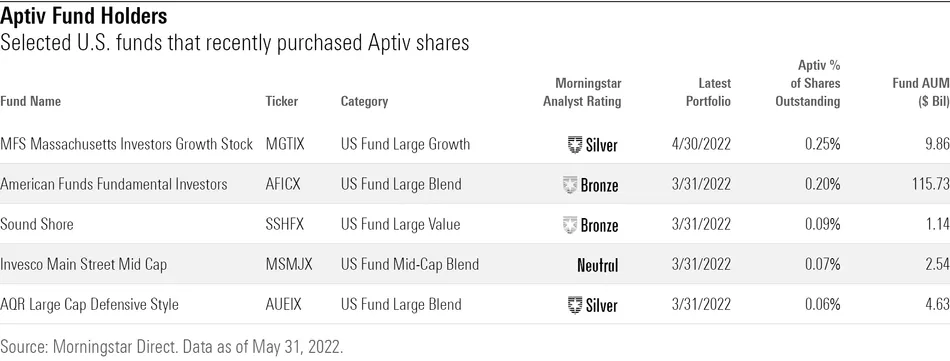
Task: Click the Fund AUM column header
Action: pos(921,92)
